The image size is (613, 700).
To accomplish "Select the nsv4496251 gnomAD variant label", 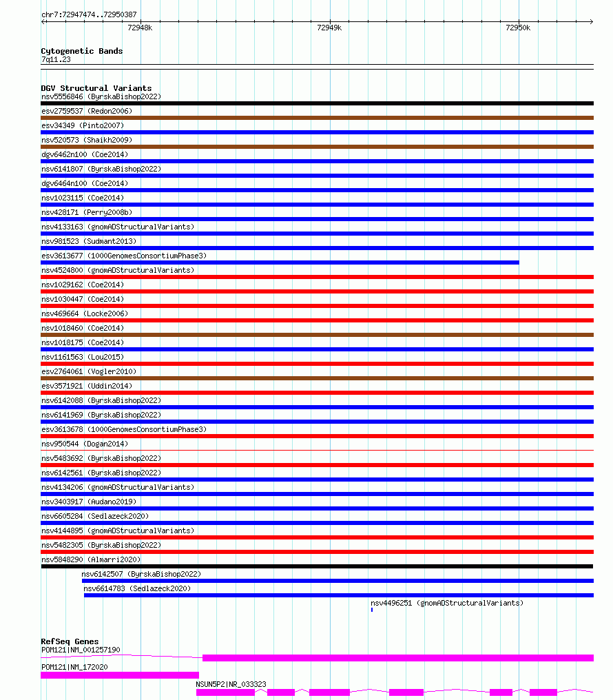I will point(447,603).
